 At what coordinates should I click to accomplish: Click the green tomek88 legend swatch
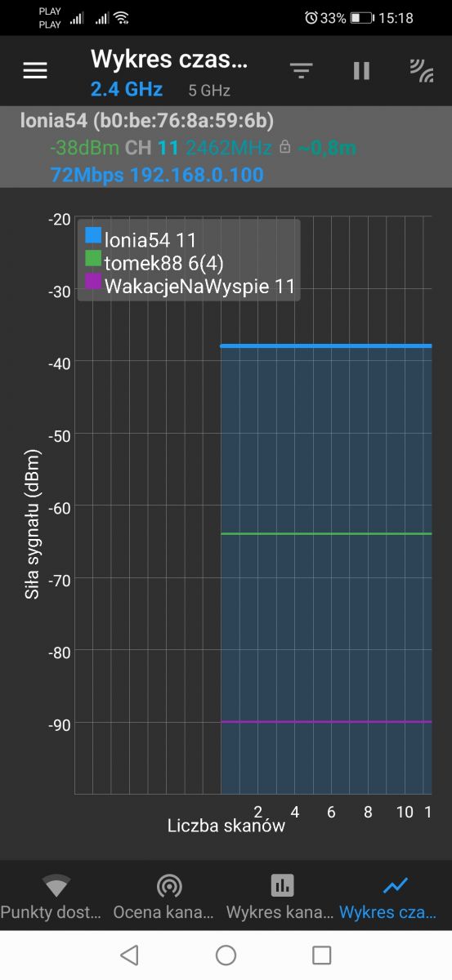(x=93, y=260)
